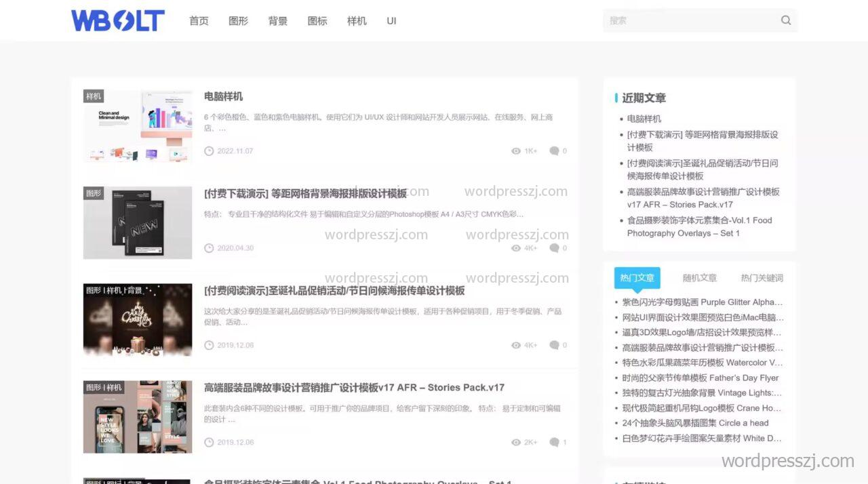Open 背景 navigation item
Viewport: 868px width, 484px height.
[278, 21]
